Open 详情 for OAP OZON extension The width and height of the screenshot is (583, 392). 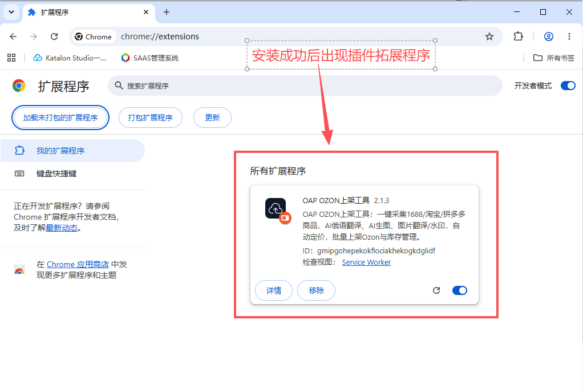pyautogui.click(x=274, y=290)
